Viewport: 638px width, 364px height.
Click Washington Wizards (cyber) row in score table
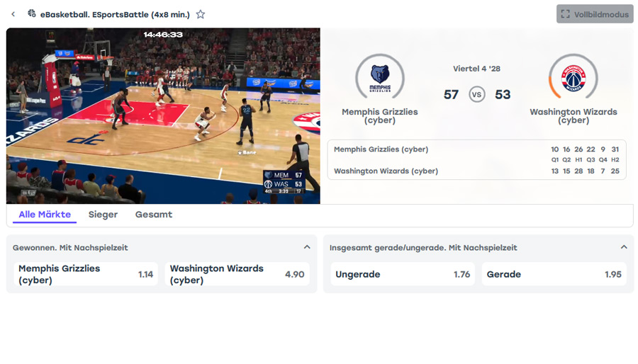[x=476, y=171]
